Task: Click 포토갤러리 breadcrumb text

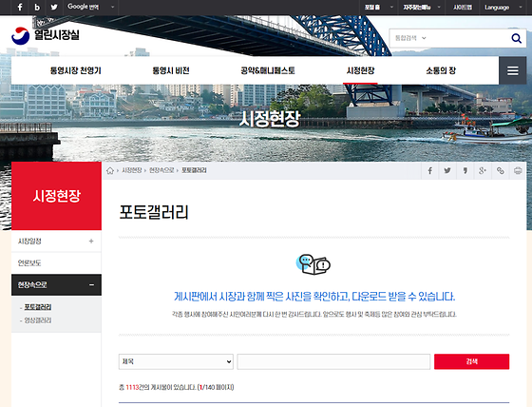Action: pos(194,170)
